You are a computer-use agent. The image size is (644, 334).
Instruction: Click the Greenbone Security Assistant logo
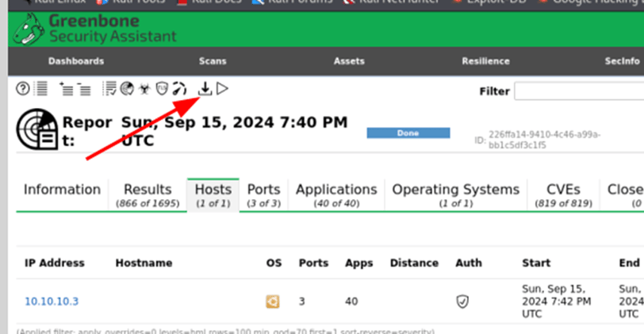tap(95, 29)
